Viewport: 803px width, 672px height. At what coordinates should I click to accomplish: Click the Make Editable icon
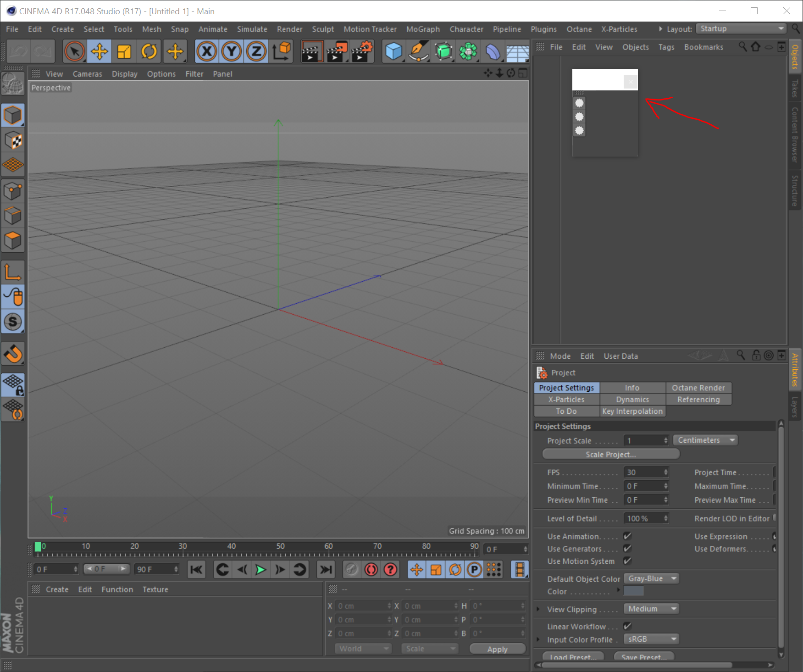click(x=13, y=84)
